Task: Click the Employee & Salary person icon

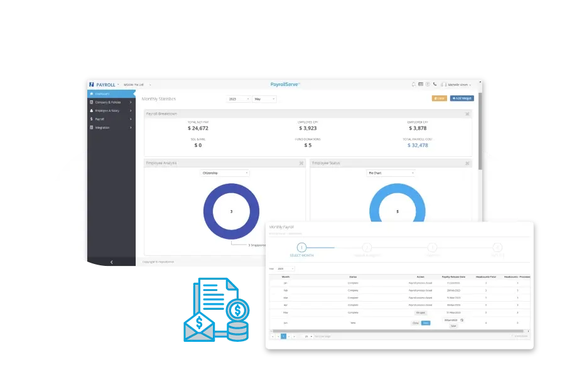Action: pos(92,110)
